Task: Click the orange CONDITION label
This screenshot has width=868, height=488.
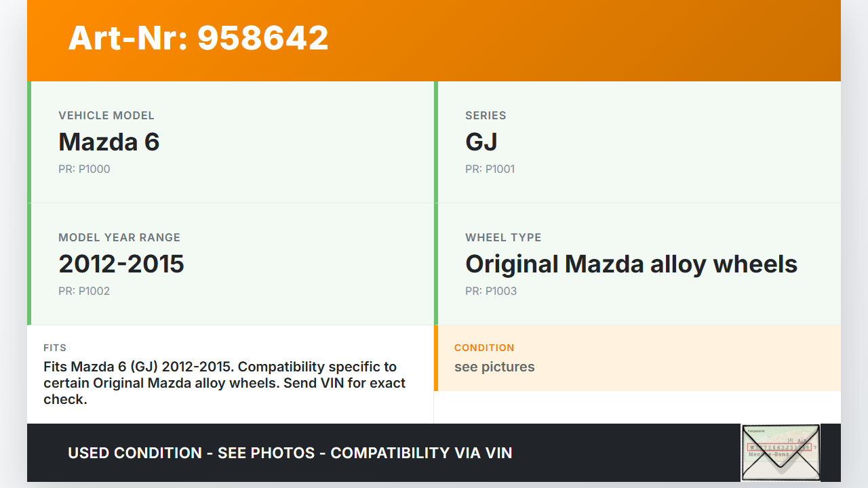Action: [x=484, y=348]
